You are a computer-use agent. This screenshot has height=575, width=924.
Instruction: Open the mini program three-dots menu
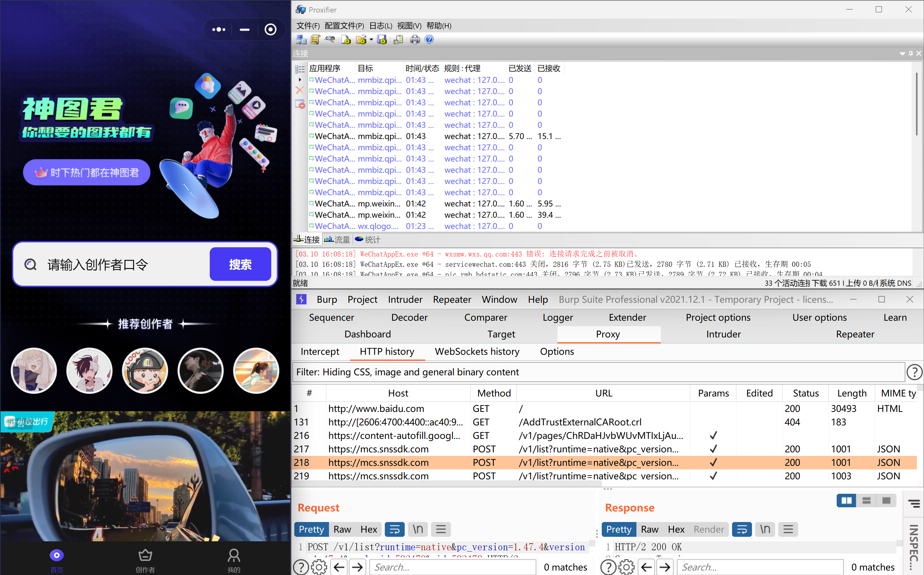coord(219,29)
